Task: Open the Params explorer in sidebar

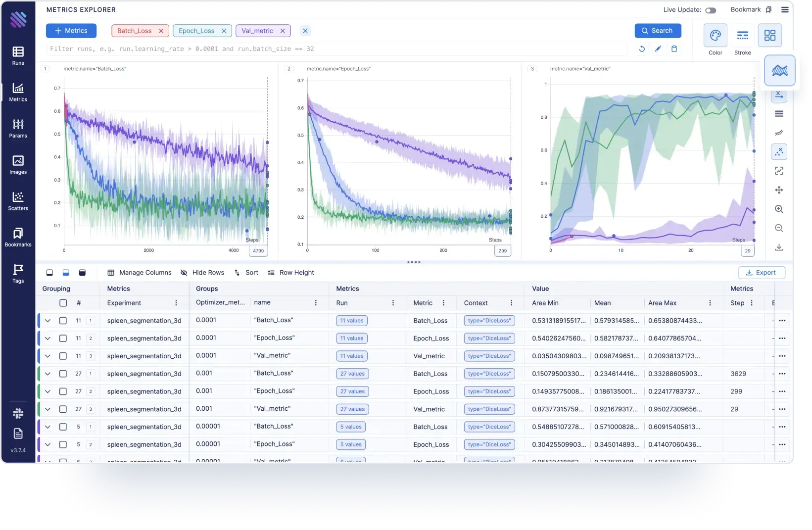Action: [x=18, y=128]
